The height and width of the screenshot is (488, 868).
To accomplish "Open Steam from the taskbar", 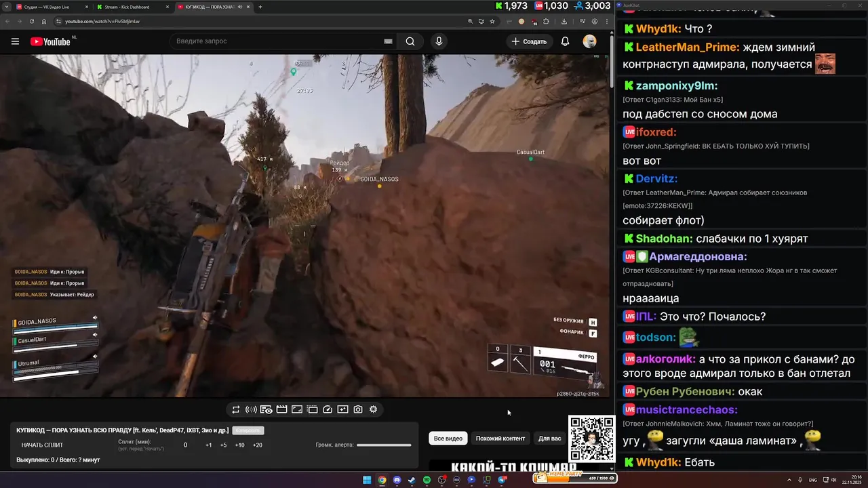I will pos(412,480).
